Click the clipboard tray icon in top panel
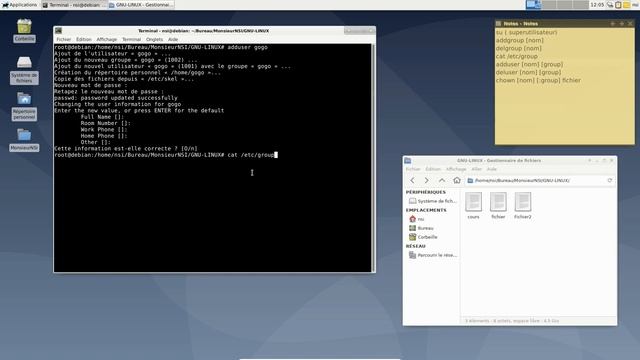The height and width of the screenshot is (360, 640). [x=618, y=5]
